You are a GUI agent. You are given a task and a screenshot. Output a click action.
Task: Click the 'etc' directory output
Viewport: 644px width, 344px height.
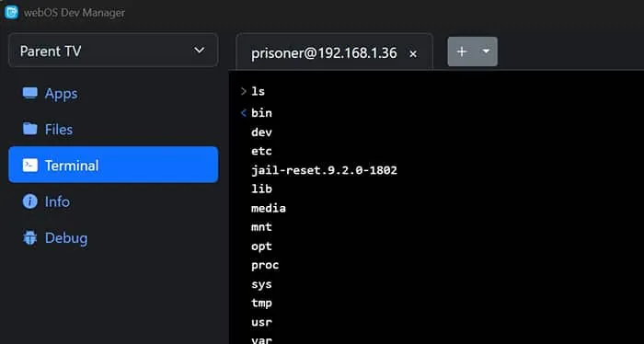click(x=261, y=151)
